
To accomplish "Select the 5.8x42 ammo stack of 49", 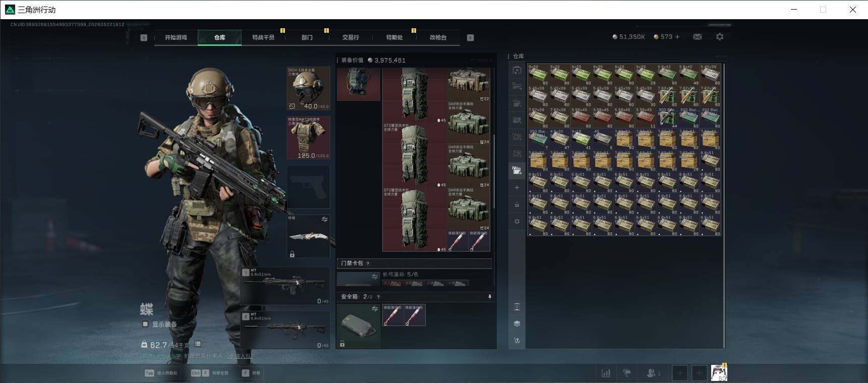I will pyautogui.click(x=689, y=75).
